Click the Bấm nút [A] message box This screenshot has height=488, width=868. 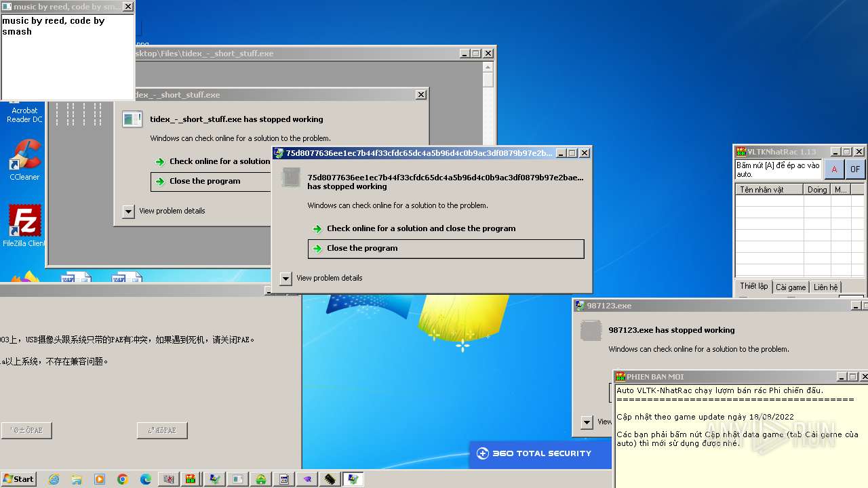pyautogui.click(x=778, y=169)
